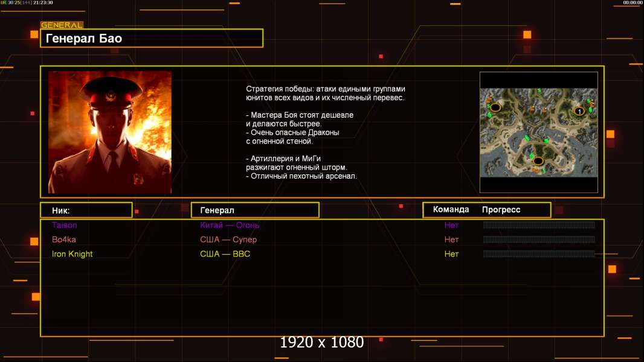
Task: Click США — Супер general entry
Action: pos(228,240)
